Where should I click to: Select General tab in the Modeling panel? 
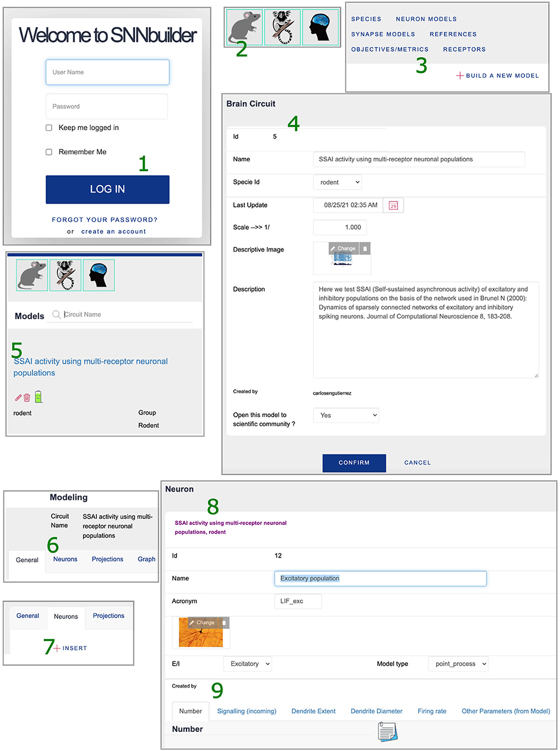pos(27,560)
